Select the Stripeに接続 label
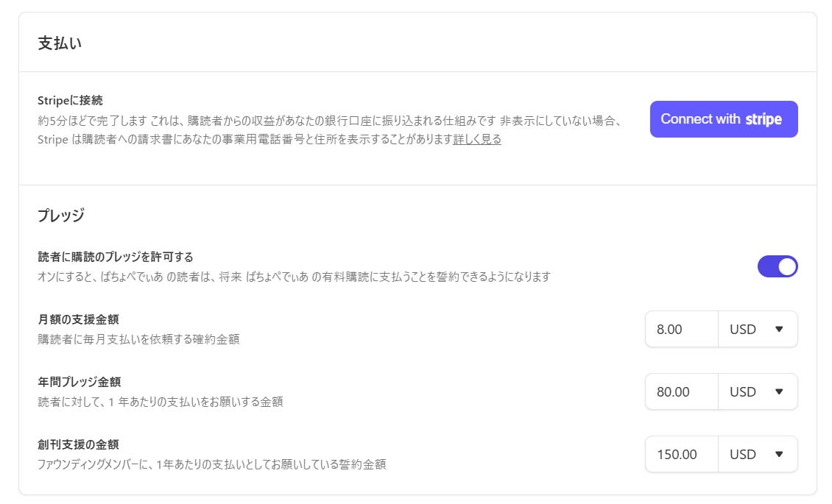This screenshot has width=832, height=504. 70,100
